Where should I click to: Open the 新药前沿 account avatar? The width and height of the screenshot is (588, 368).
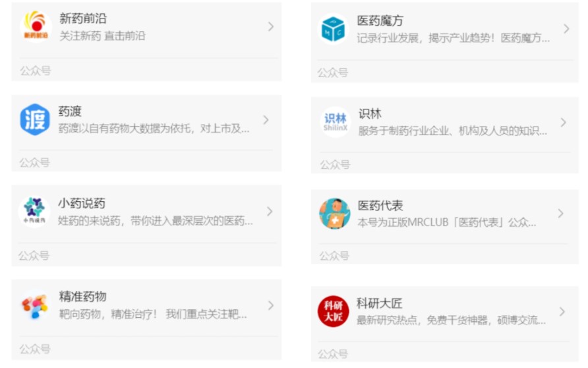(x=36, y=26)
